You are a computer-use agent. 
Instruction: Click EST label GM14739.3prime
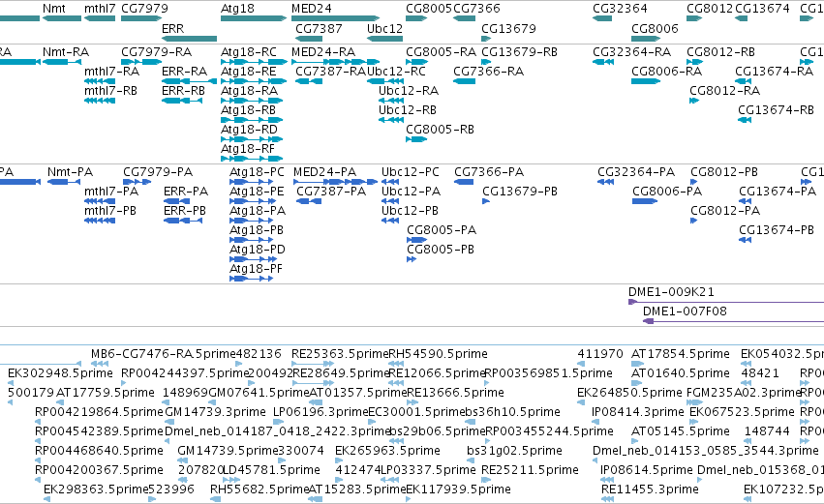[x=216, y=412]
